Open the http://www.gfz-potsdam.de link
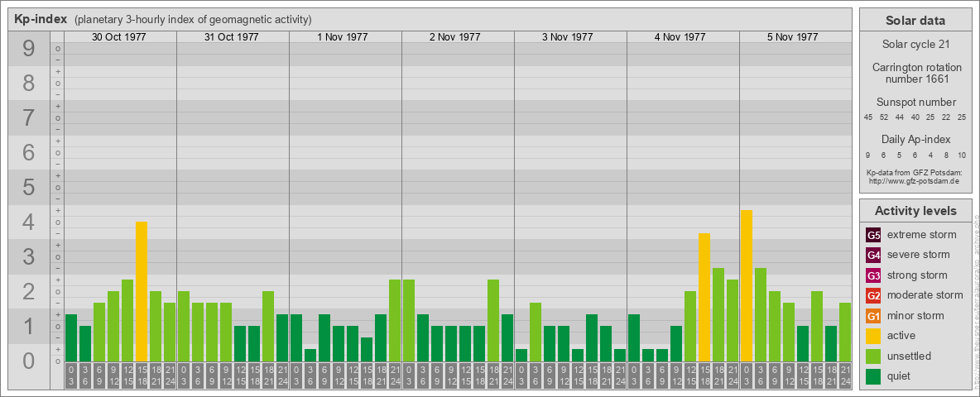Viewport: 980px width, 397px height. pyautogui.click(x=915, y=181)
